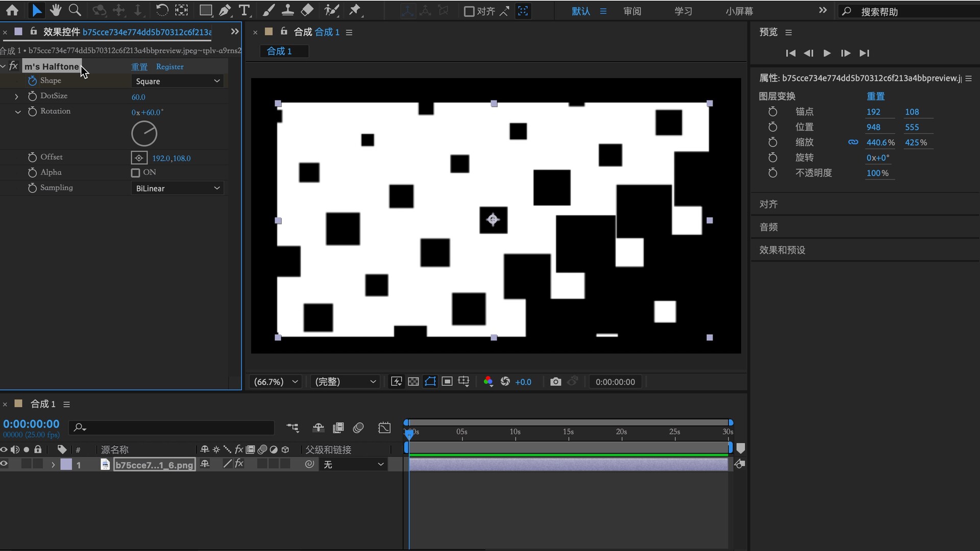Hide layer 1 with eye icon
Image resolution: width=980 pixels, height=551 pixels.
point(4,464)
